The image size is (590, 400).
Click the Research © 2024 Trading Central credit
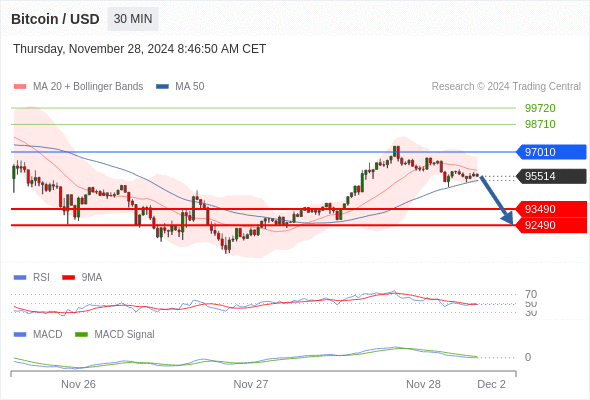[506, 87]
